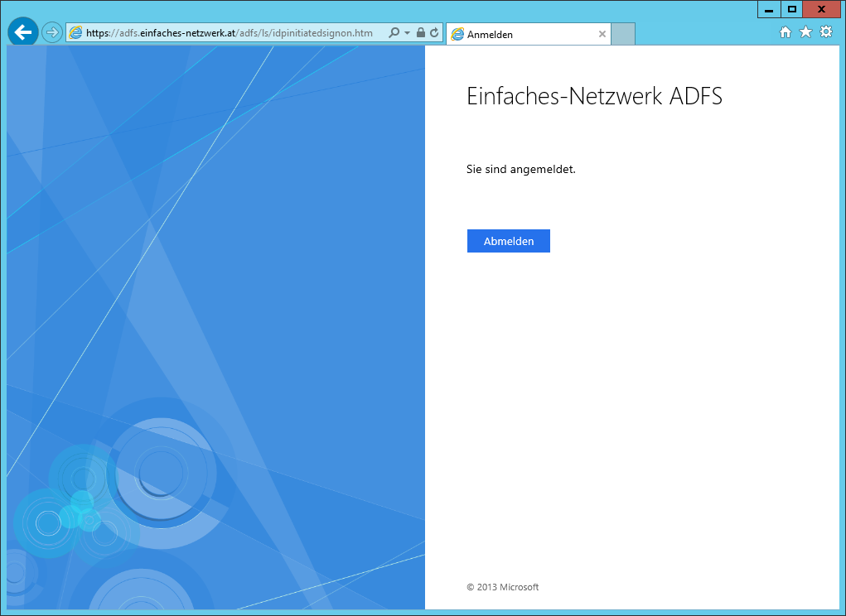Viewport: 846px width, 616px height.
Task: Go back using the browser Back arrow
Action: click(x=23, y=32)
